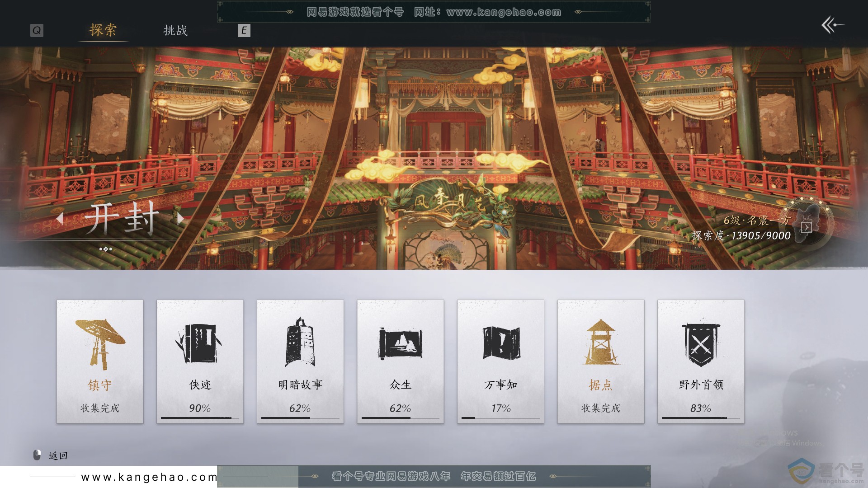Click the 返回 button at bottom left
Image resolution: width=868 pixels, height=488 pixels.
coord(58,456)
